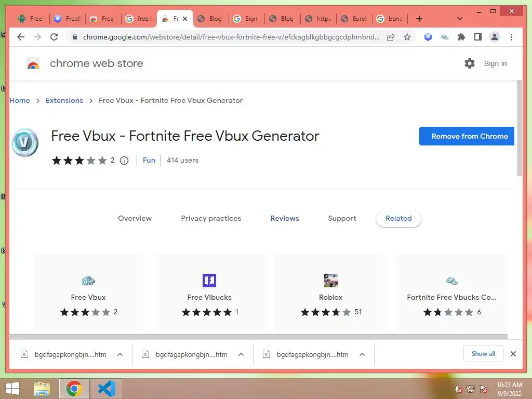Click the Chrome Web Store rainbow logo

[33, 63]
